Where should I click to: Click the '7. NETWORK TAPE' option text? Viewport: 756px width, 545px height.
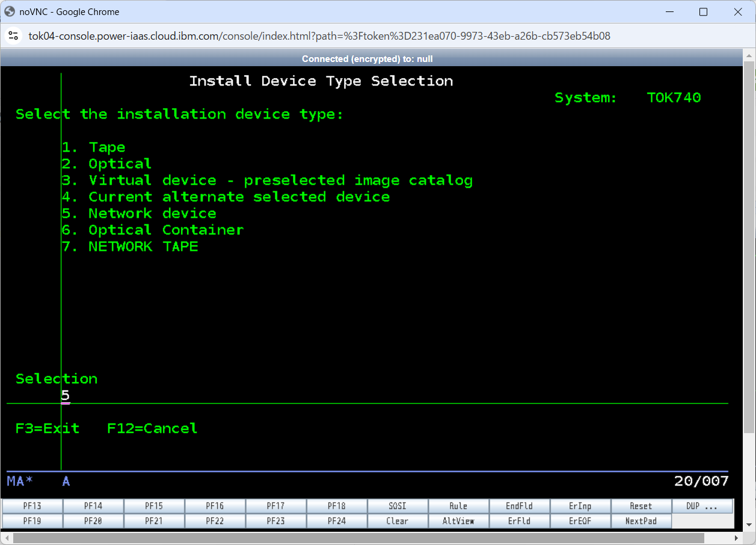tap(130, 247)
